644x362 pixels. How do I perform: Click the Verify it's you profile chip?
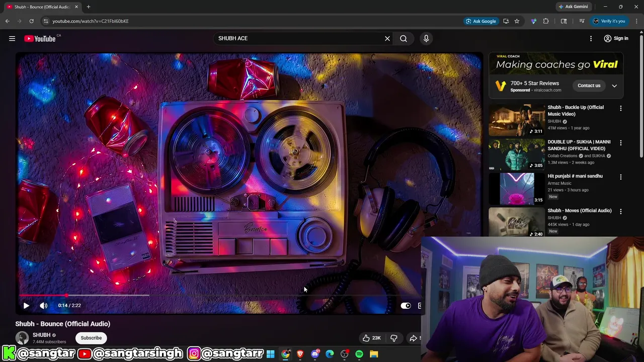609,21
